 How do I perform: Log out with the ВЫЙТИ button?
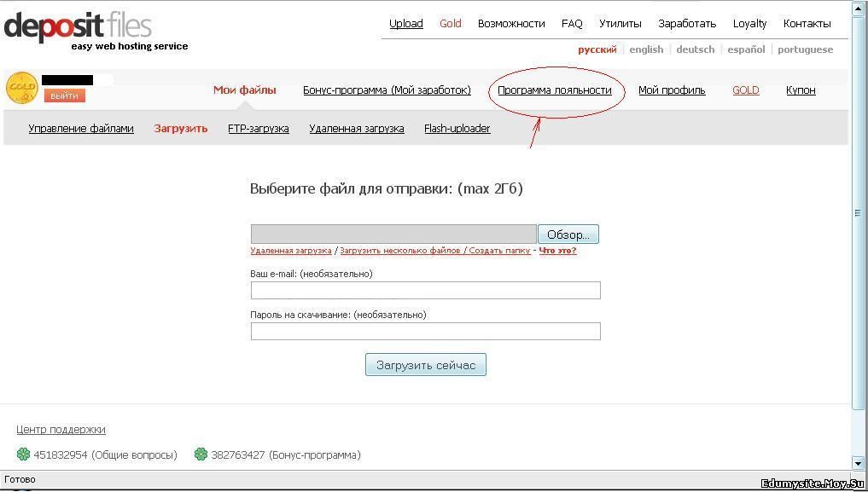[x=65, y=96]
